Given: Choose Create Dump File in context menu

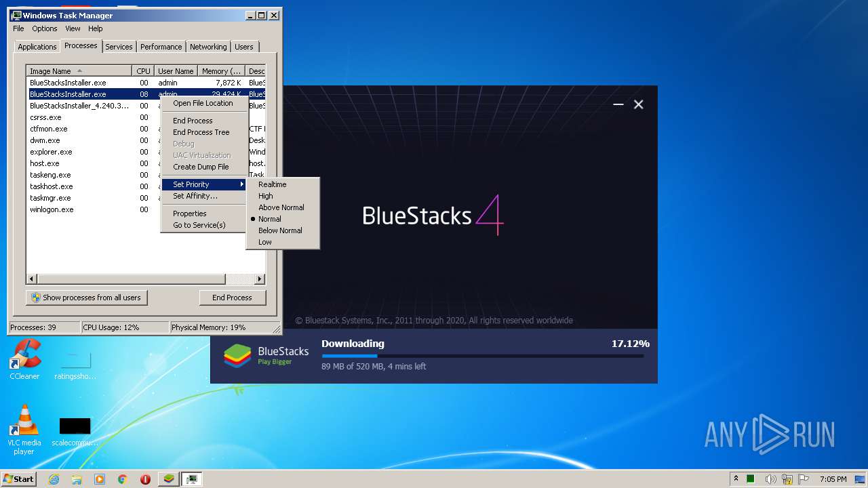Looking at the screenshot, I should (205, 167).
